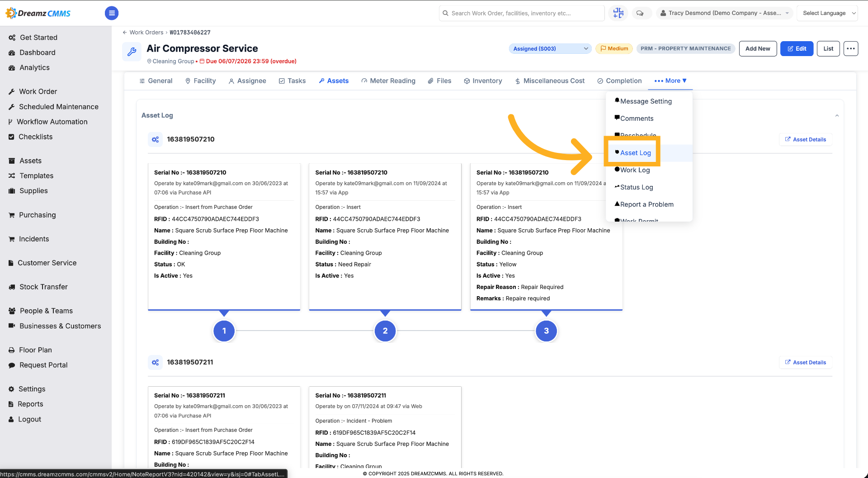Switch to the Files tab

pos(439,80)
